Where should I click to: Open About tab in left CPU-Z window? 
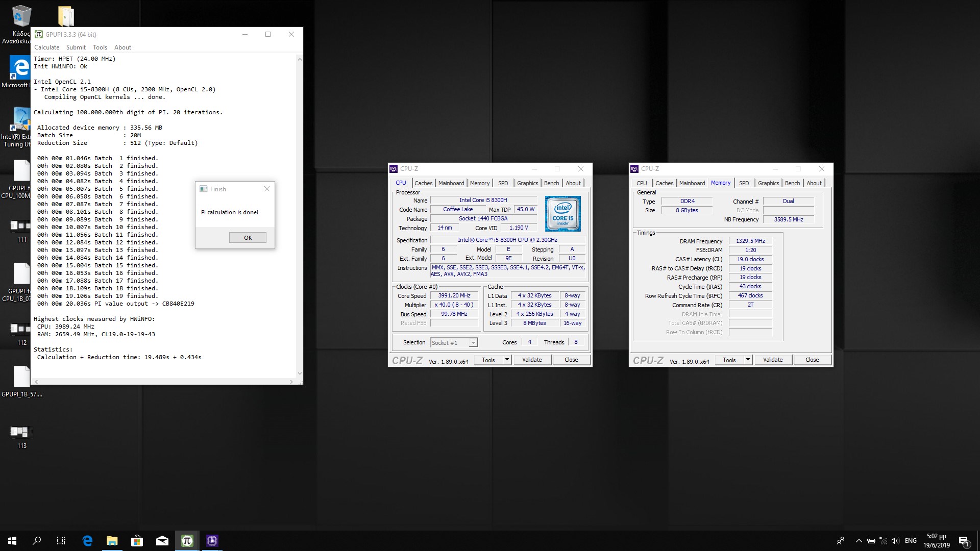click(573, 183)
